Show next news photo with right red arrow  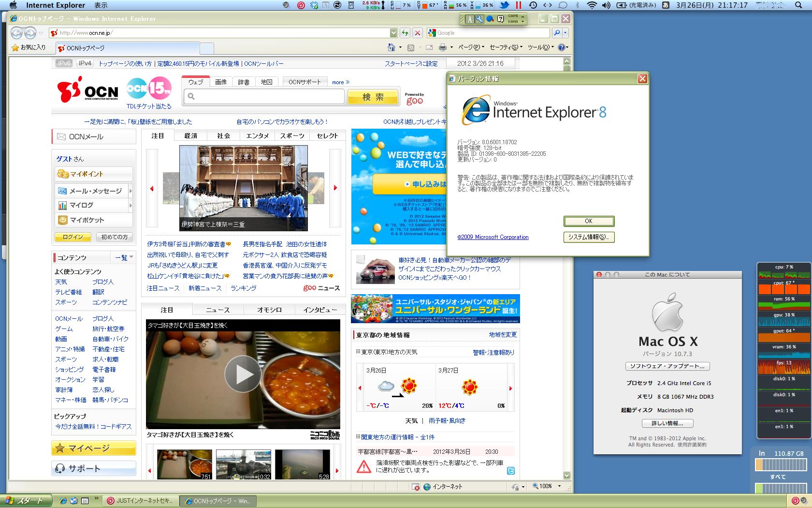335,188
